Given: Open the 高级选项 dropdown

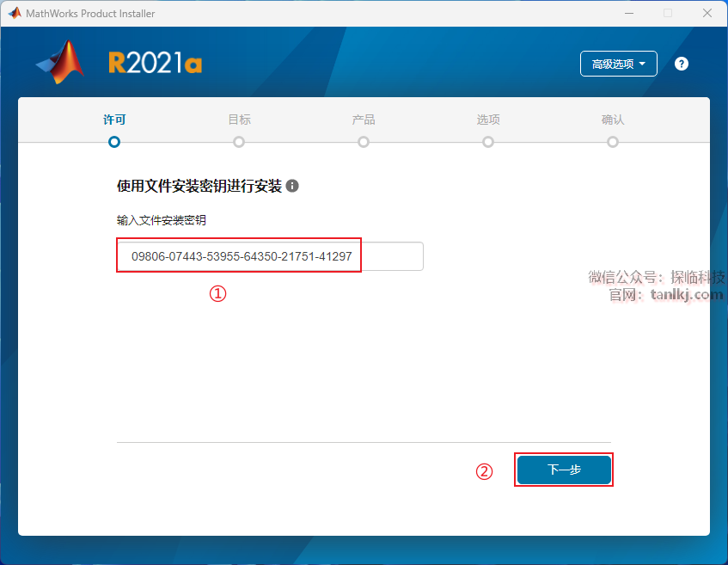Looking at the screenshot, I should pyautogui.click(x=619, y=64).
